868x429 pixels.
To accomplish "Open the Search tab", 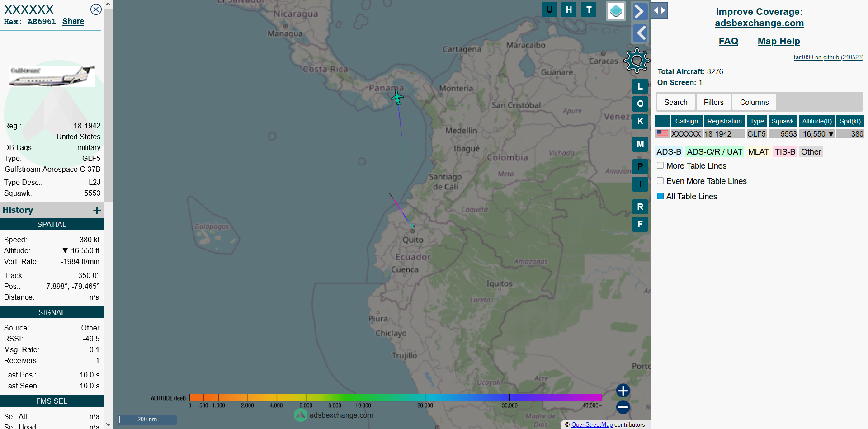I will pos(675,102).
